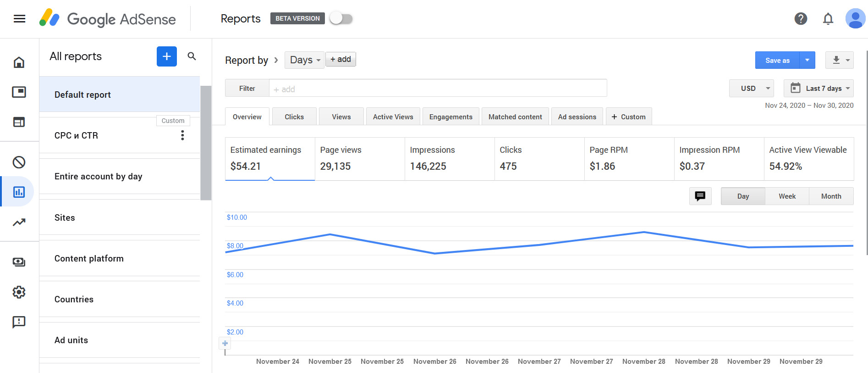Open Account settings gear icon
Screen dimensions: 868x373
19,292
